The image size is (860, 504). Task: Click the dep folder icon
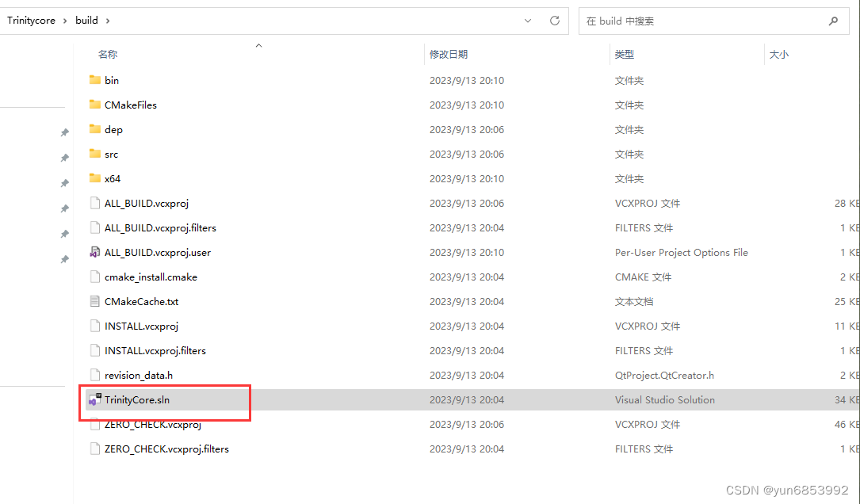click(95, 129)
